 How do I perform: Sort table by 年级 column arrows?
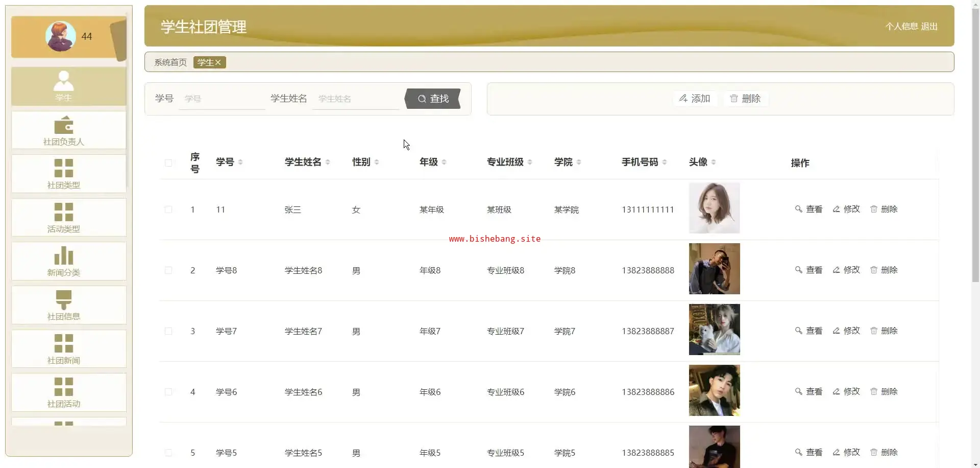click(444, 162)
